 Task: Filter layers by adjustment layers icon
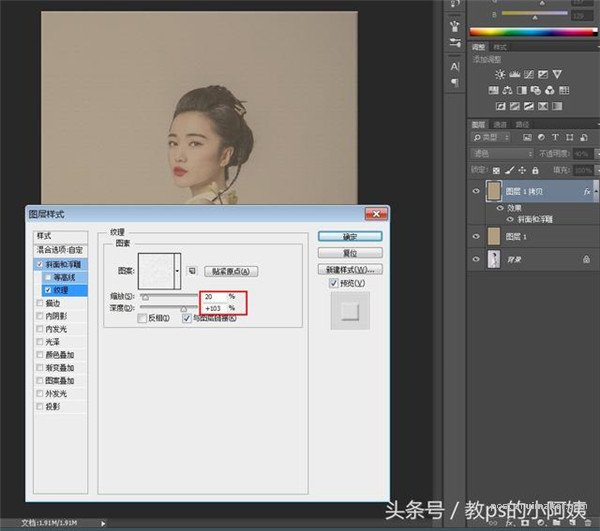541,137
